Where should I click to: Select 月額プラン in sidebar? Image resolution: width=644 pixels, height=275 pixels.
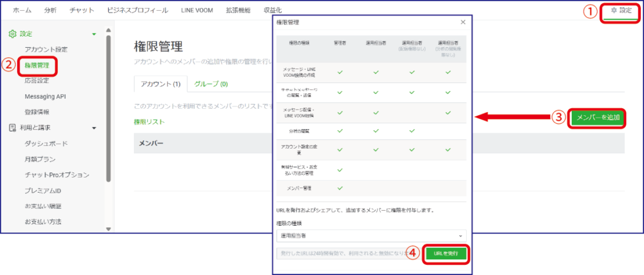point(40,159)
